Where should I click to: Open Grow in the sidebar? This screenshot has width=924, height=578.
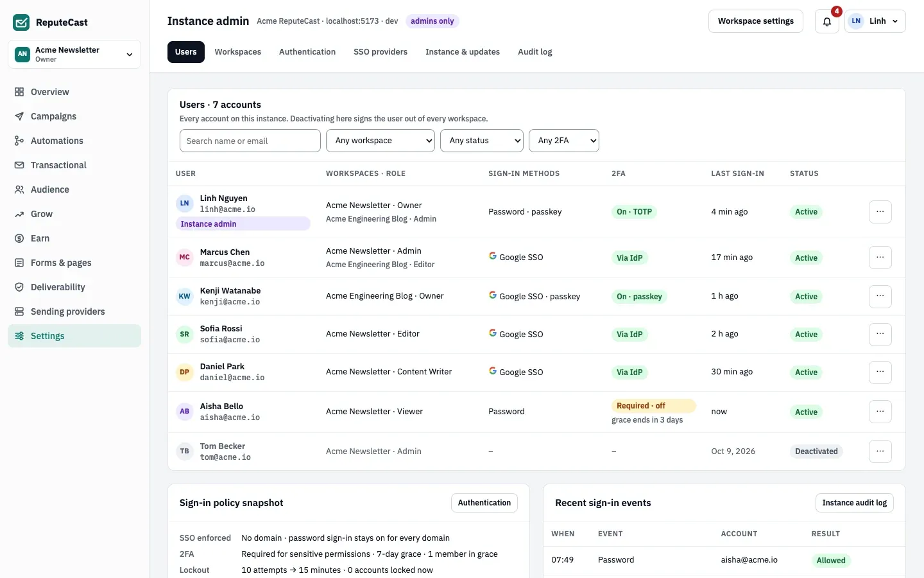click(x=74, y=214)
